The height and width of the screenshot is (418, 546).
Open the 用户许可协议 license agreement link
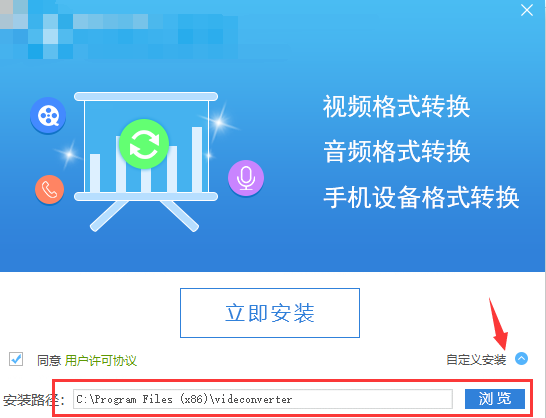[101, 361]
